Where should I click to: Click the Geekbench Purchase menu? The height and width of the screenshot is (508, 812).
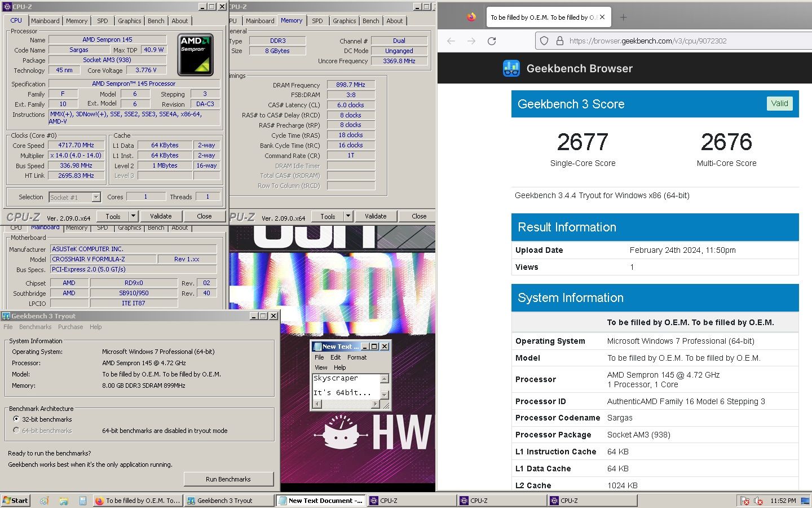click(70, 327)
